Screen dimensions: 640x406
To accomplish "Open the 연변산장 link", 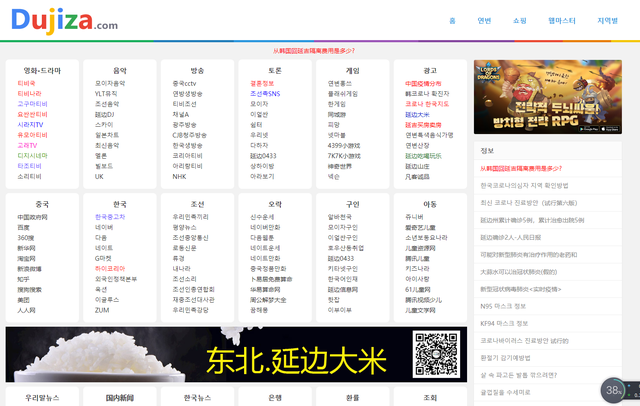I will (417, 145).
